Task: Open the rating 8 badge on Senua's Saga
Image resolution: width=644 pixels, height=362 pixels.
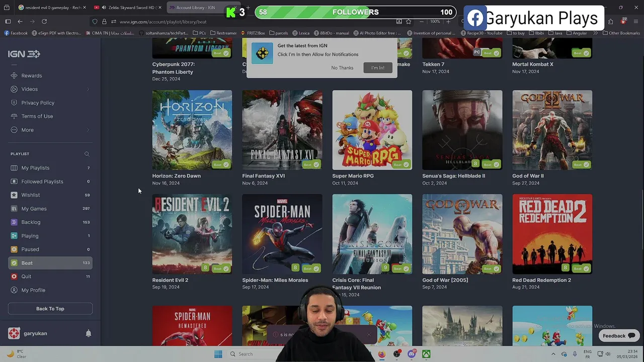Action: 475,164
